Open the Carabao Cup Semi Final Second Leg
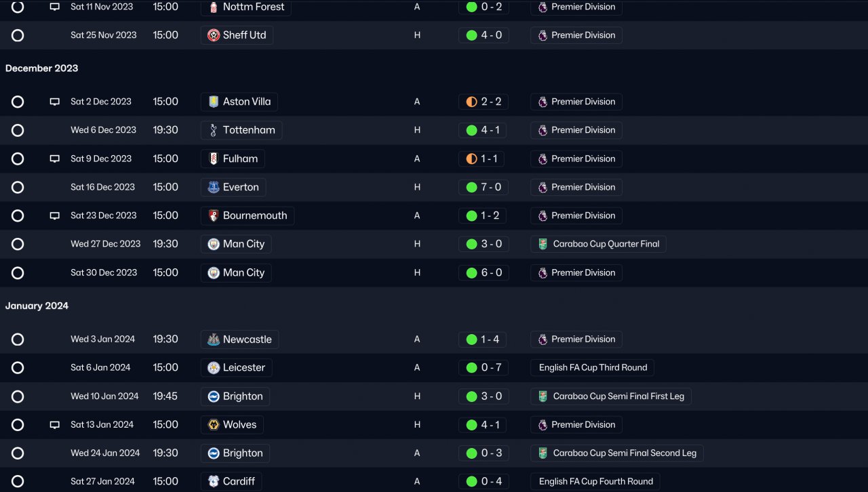Viewport: 868px width, 492px height. point(624,453)
